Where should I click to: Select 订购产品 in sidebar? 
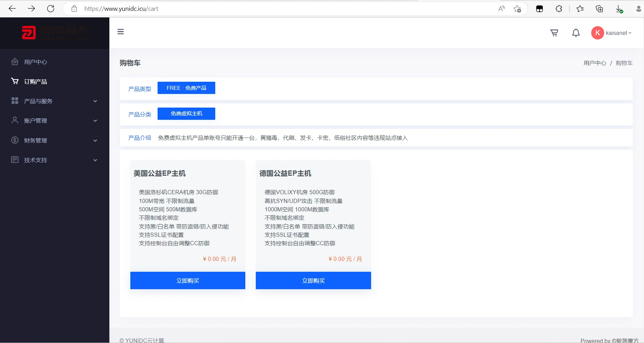coord(35,82)
